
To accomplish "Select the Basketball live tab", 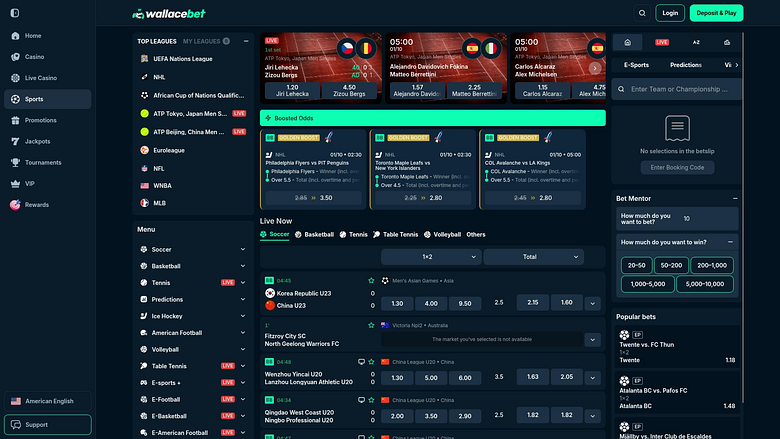I will [314, 235].
